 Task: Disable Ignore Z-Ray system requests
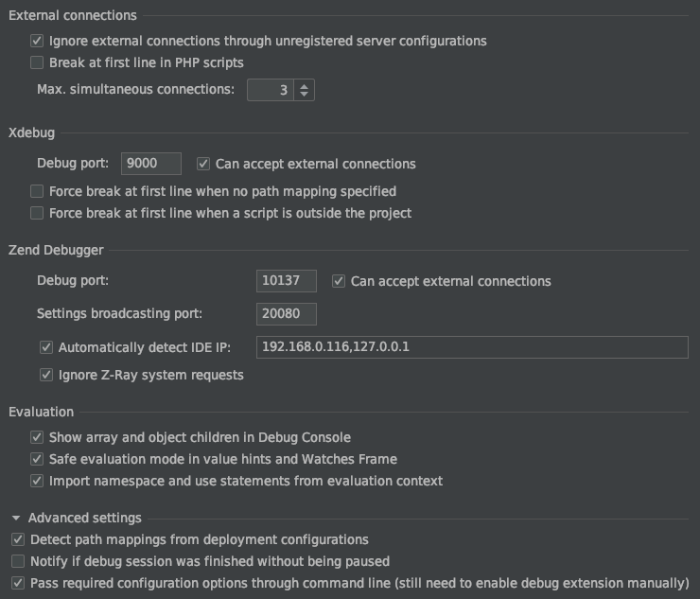pyautogui.click(x=46, y=376)
